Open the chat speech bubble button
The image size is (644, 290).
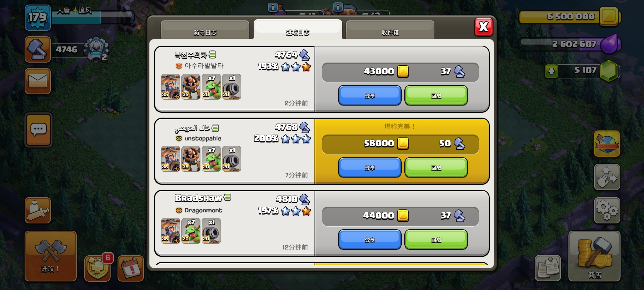tap(38, 130)
